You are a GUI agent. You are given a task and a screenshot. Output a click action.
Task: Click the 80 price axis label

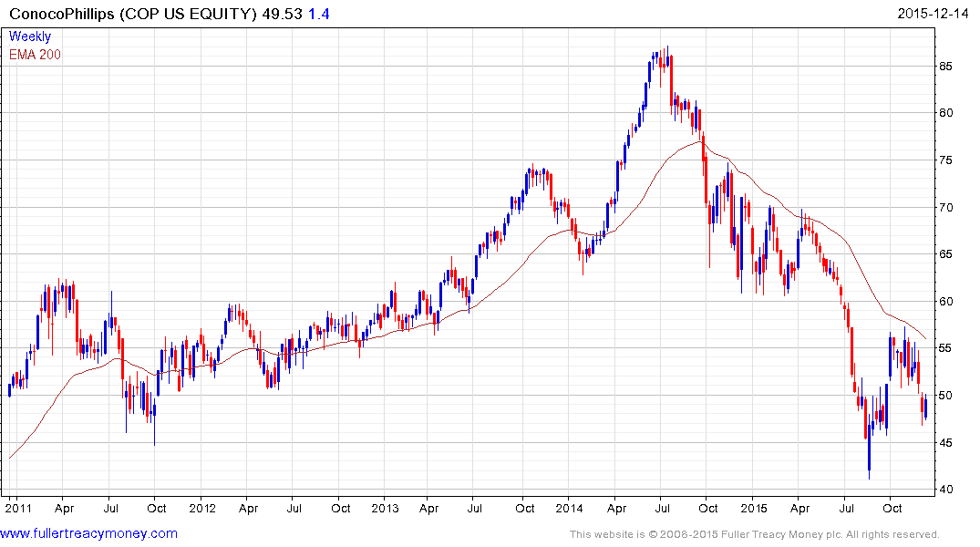pyautogui.click(x=945, y=113)
